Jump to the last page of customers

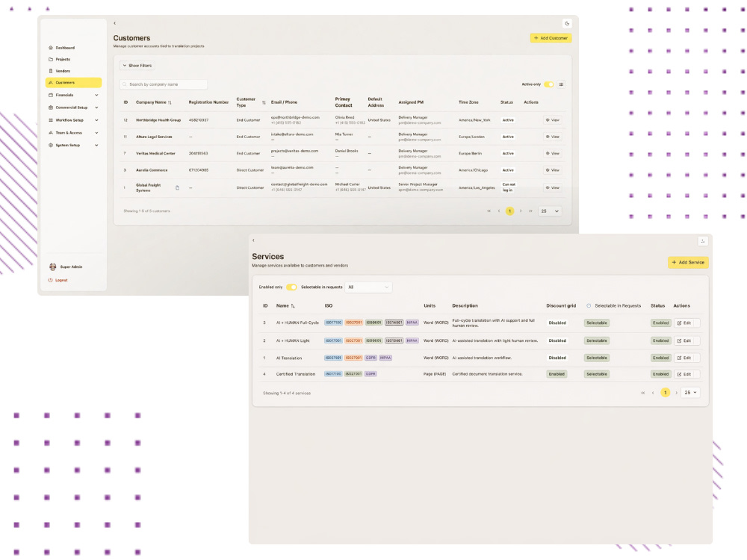530,211
